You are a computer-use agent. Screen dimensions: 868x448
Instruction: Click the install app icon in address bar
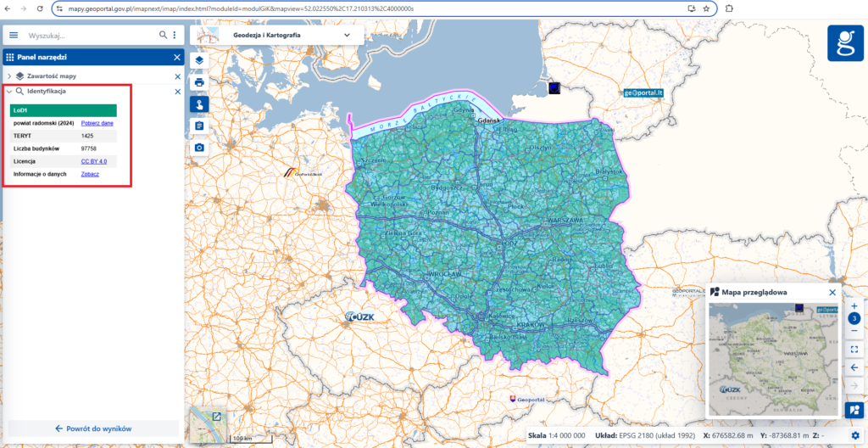click(691, 8)
